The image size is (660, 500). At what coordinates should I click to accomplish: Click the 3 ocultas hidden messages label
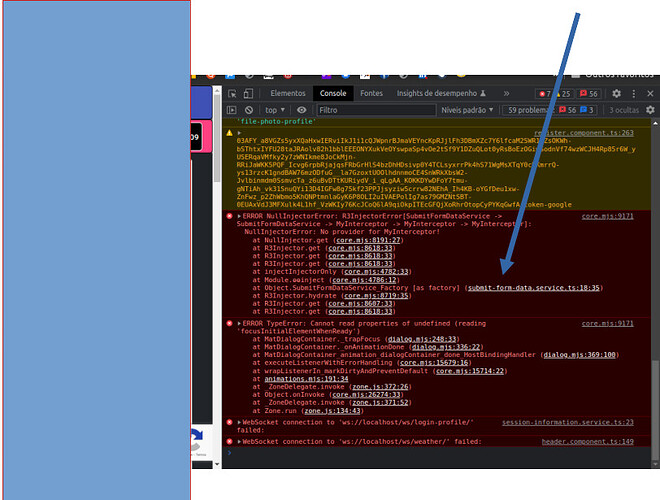click(x=624, y=110)
